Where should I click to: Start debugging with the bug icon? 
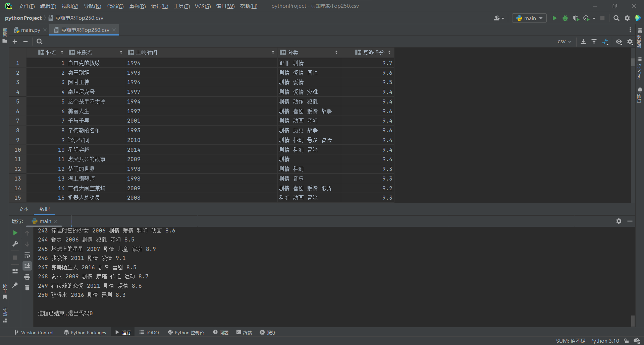[565, 18]
